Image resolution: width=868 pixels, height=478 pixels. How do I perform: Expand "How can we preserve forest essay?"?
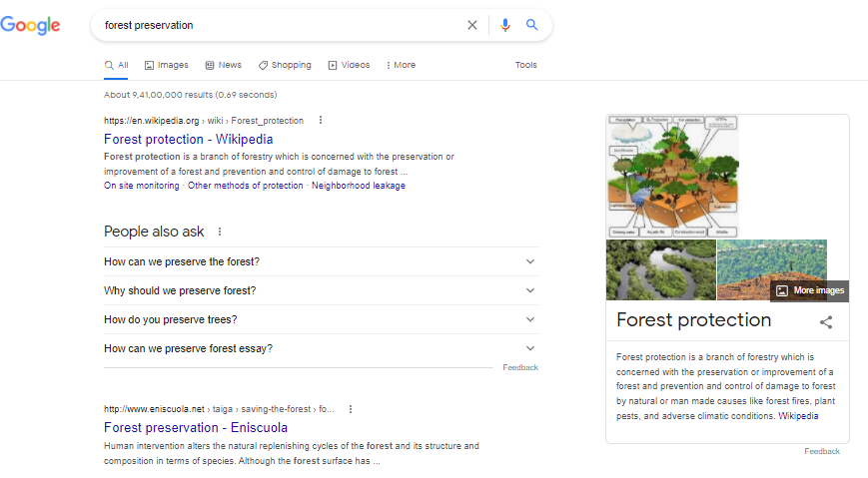(530, 349)
